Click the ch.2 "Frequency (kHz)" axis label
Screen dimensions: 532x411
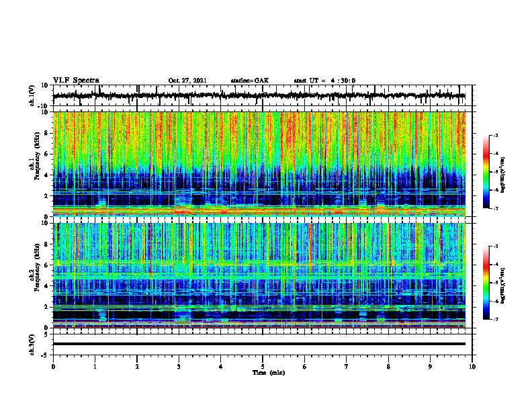pos(37,268)
